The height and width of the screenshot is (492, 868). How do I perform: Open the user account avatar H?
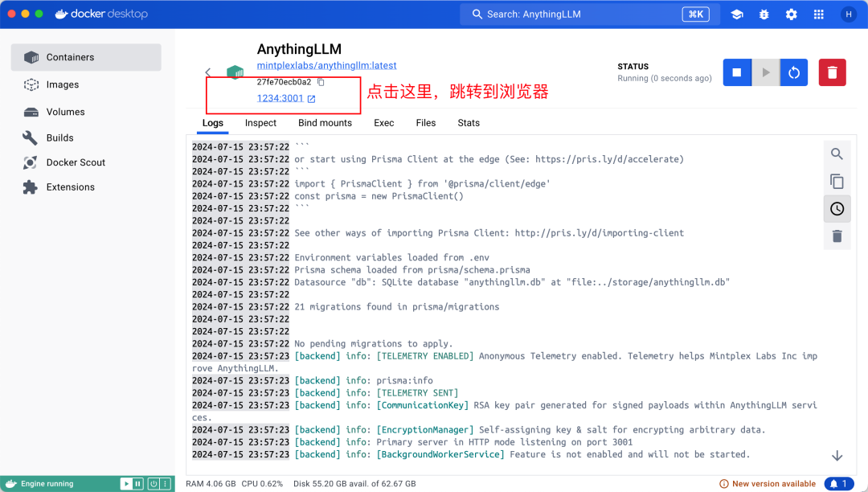point(849,14)
